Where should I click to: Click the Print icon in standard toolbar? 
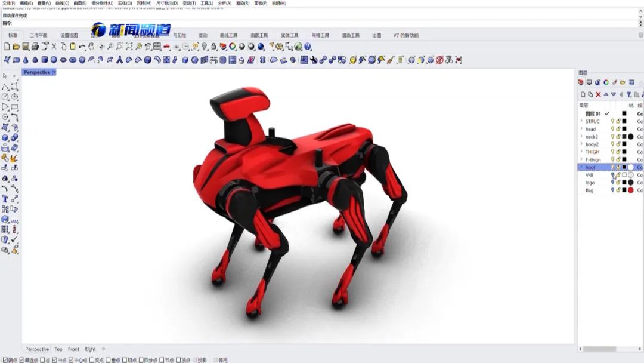[35, 47]
